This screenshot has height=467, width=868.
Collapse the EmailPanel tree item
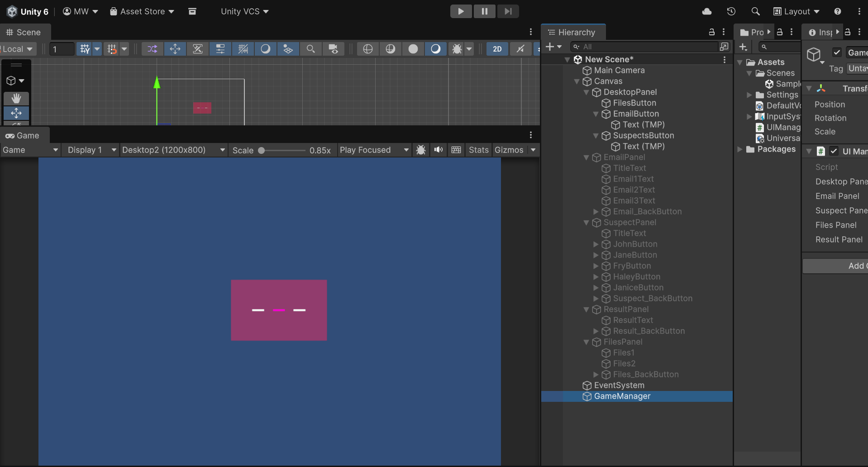click(587, 157)
